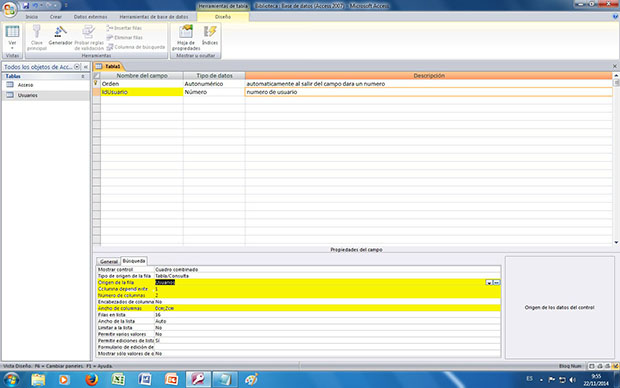Activate Design view icon in status bar

615,366
